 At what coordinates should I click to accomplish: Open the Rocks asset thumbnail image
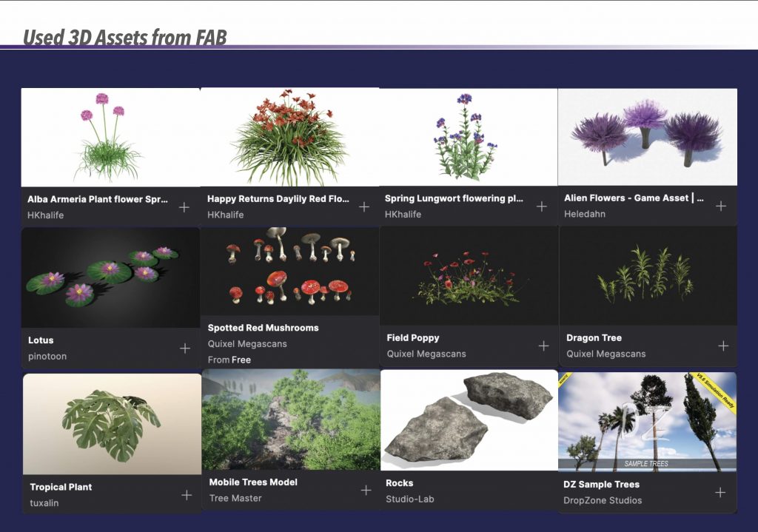pyautogui.click(x=469, y=420)
